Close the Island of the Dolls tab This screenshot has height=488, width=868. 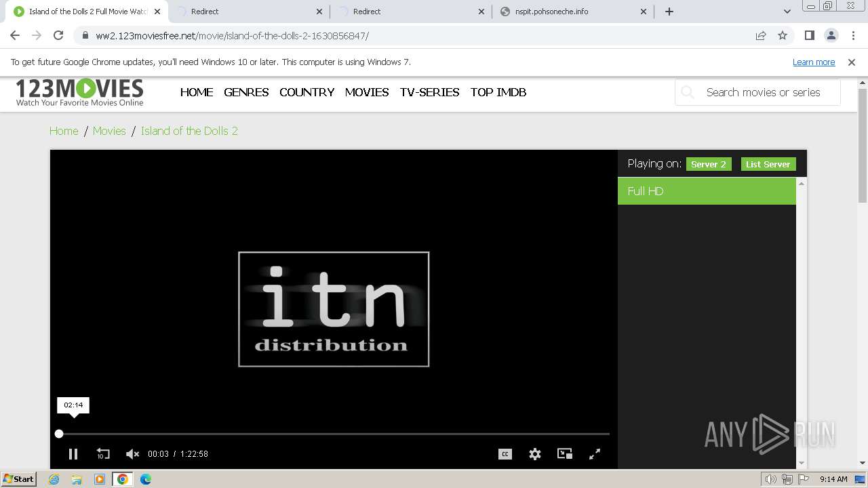157,12
